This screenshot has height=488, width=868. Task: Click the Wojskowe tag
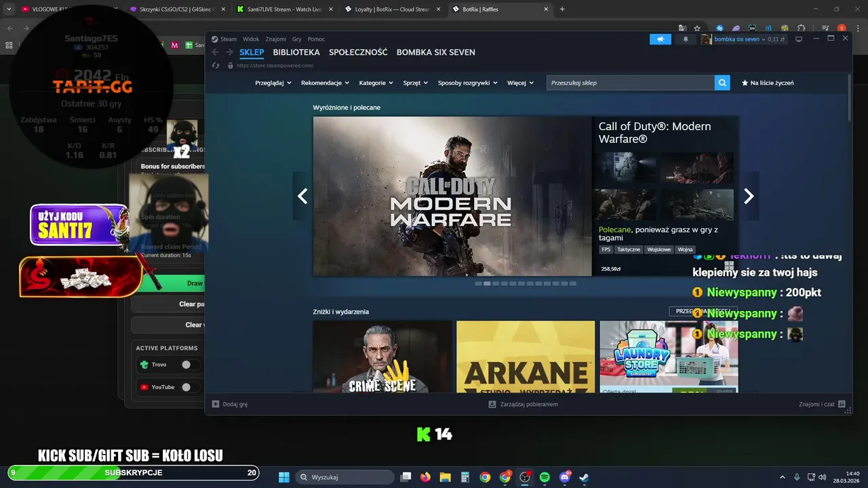click(658, 249)
